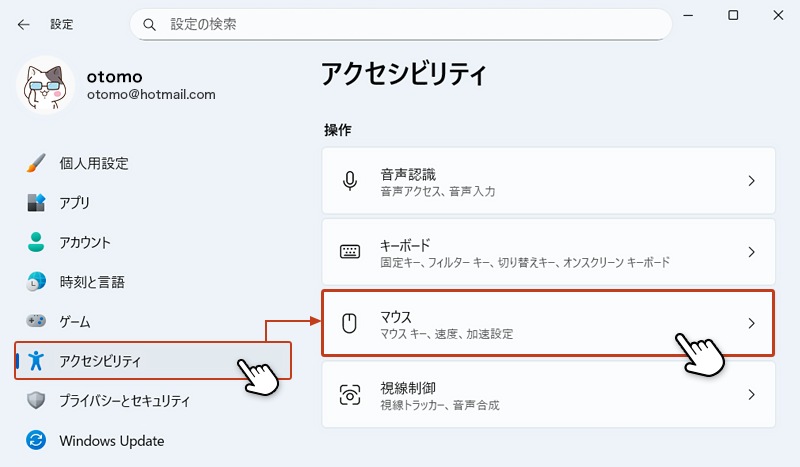Click the paintbrush icon for 個人用設定
This screenshot has height=467, width=800.
(36, 163)
